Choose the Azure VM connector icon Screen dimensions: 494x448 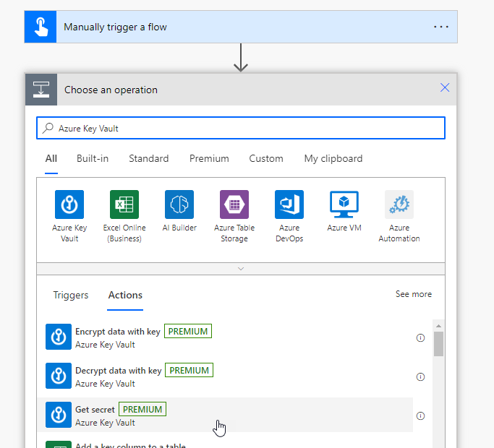click(x=344, y=204)
